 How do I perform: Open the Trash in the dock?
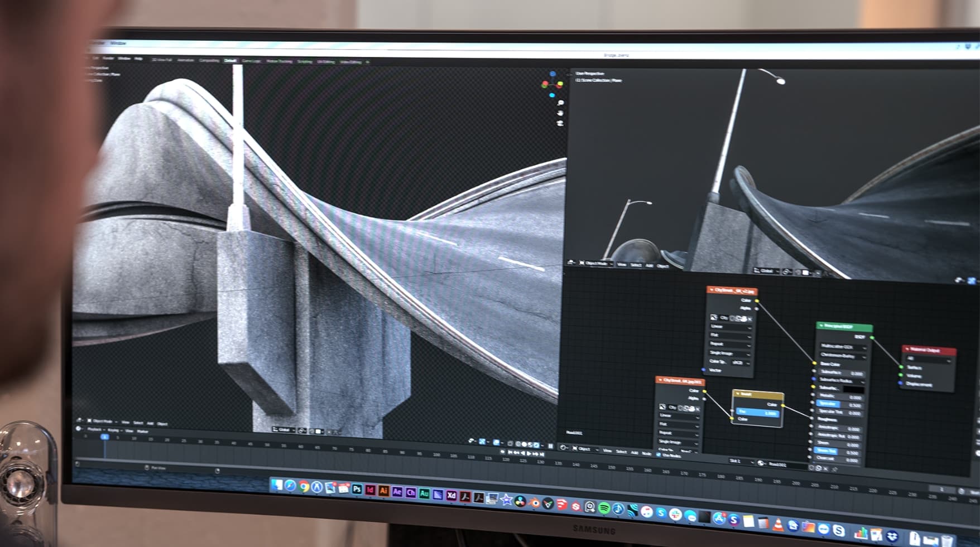pyautogui.click(x=947, y=540)
